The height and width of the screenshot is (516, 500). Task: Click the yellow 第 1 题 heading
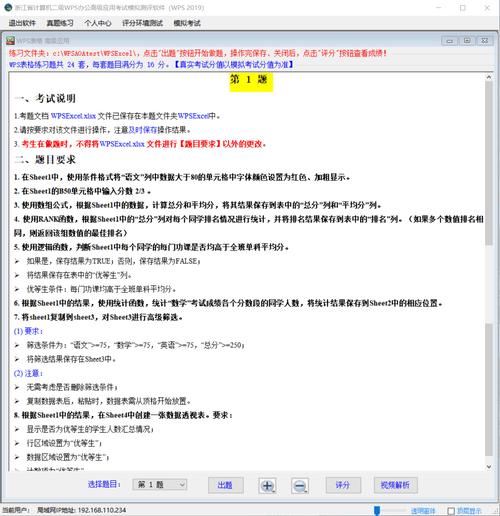(251, 81)
